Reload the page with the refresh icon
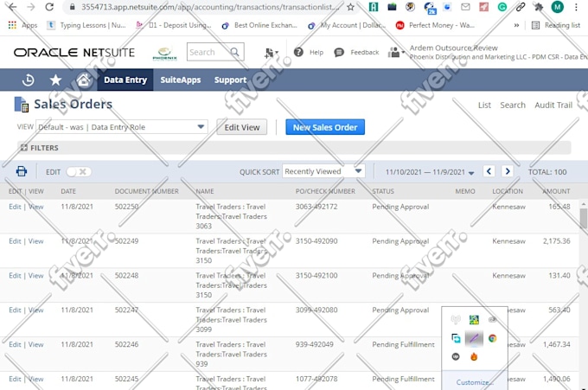This screenshot has width=588, height=390. 49,7
